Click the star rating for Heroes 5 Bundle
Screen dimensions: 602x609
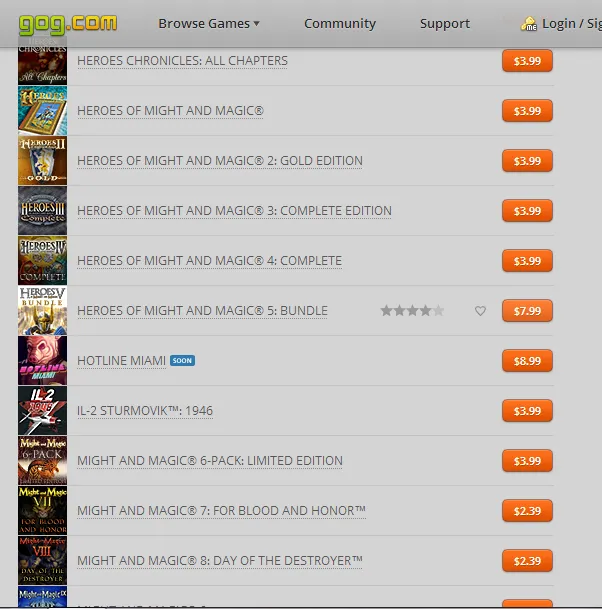coord(412,311)
